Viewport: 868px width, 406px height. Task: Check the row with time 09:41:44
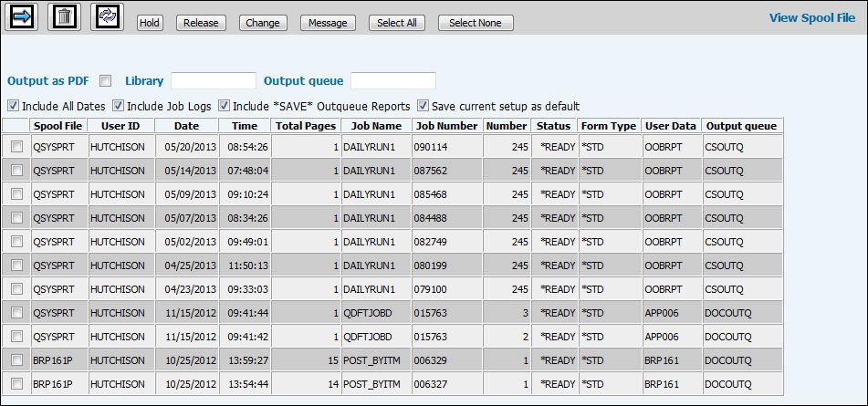(17, 313)
